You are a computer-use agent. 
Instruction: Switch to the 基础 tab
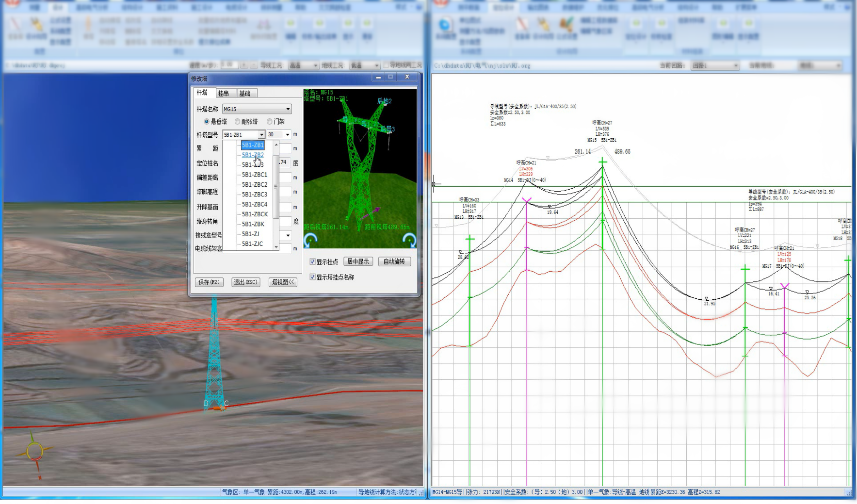[x=245, y=93]
